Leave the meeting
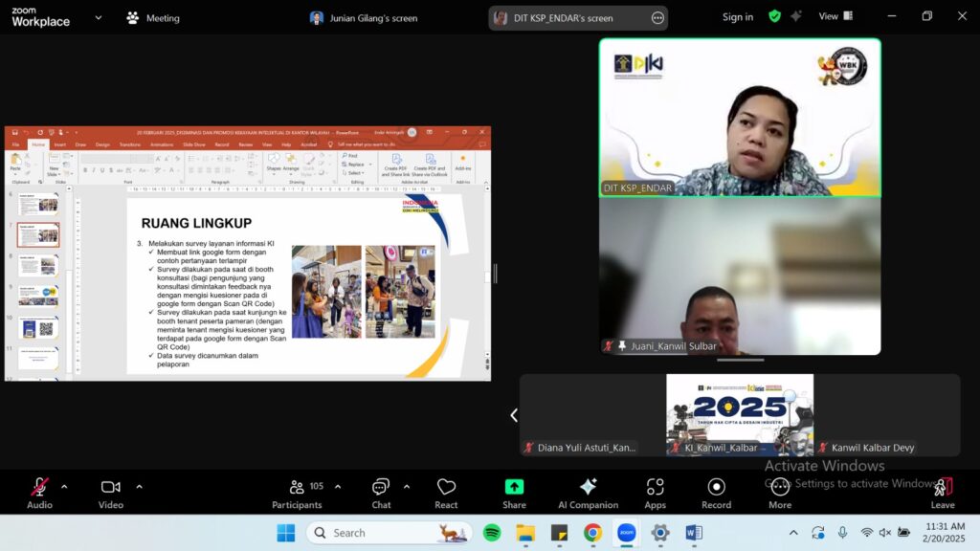The image size is (980, 551). point(943,492)
